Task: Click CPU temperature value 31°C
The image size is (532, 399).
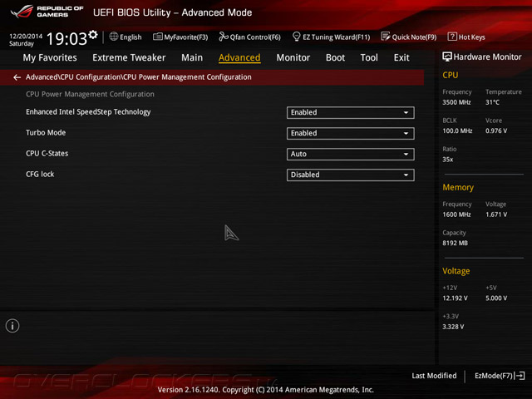Action: [492, 102]
